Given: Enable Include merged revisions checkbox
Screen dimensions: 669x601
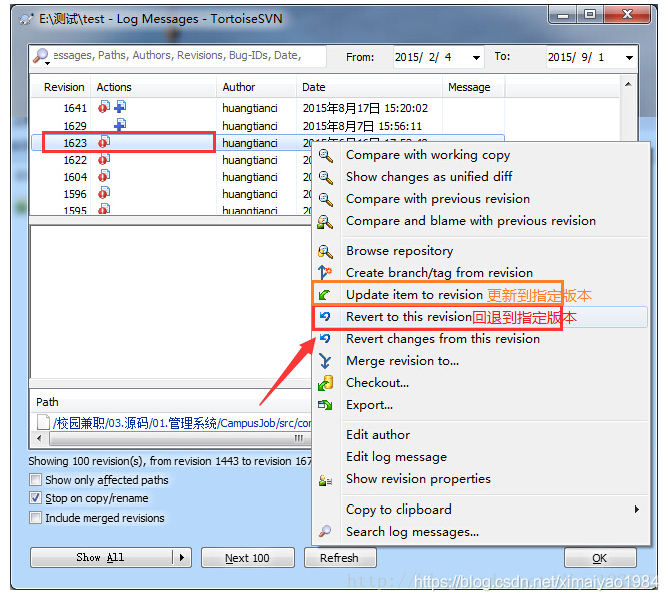Looking at the screenshot, I should (35, 517).
